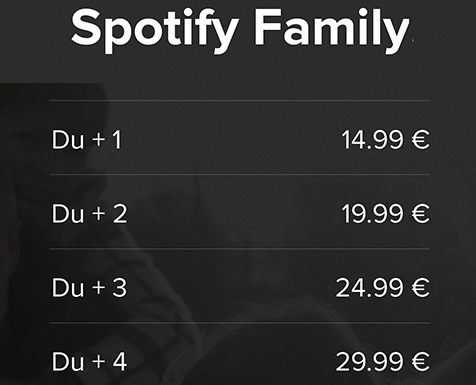Click the 24.99 € price
476x385 pixels.
coord(383,288)
